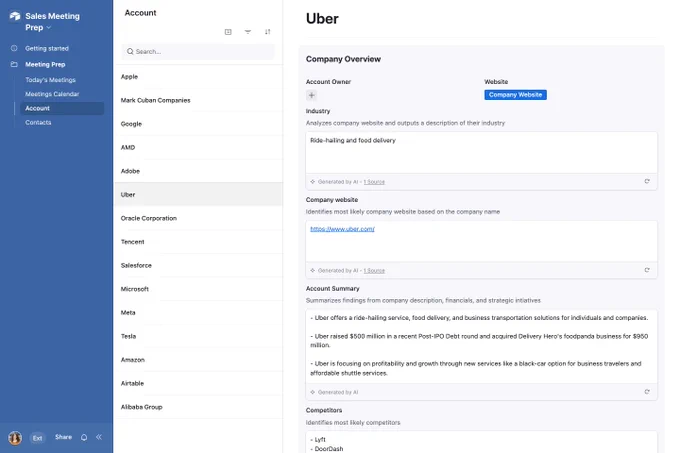Screen dimensions: 680x453
Task: Select AMD in the account list
Action: click(198, 147)
